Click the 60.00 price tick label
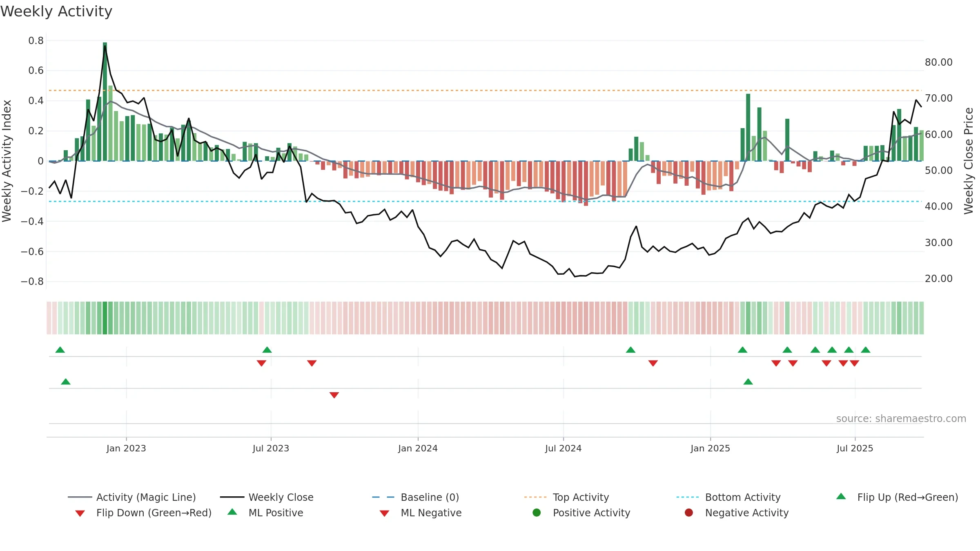The width and height of the screenshot is (980, 551). [938, 134]
